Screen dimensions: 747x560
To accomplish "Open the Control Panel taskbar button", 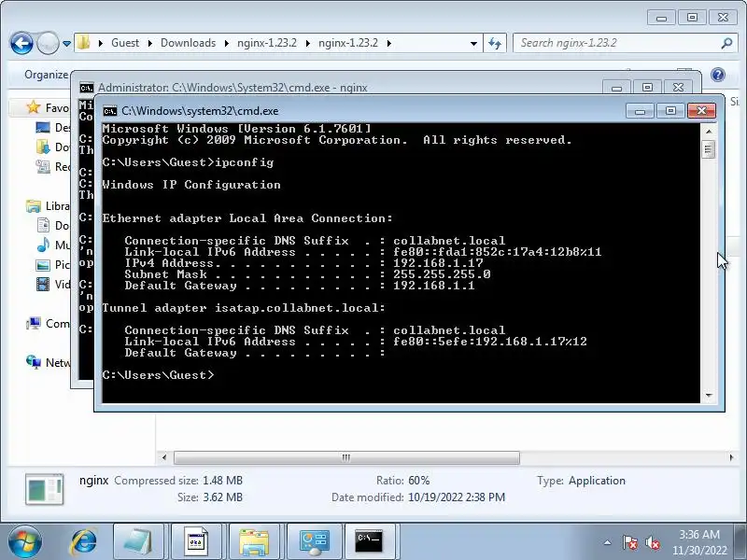I will pos(314,542).
